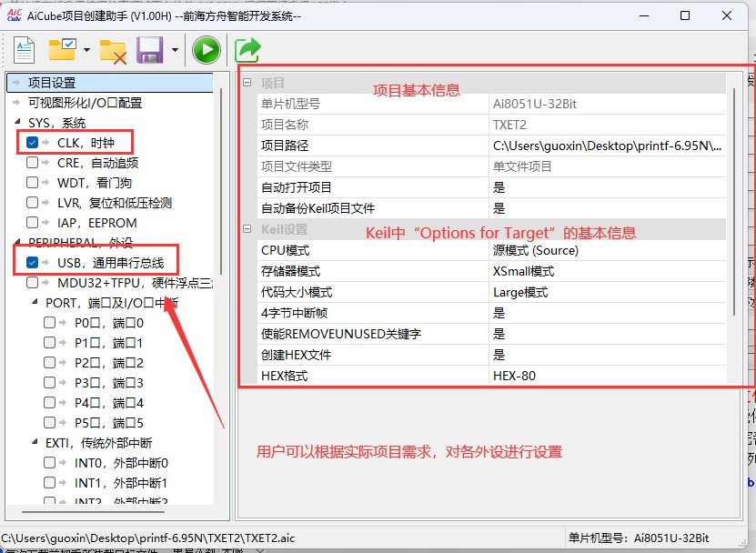The width and height of the screenshot is (756, 553).
Task: Enable the P5口，端口5 checkbox
Action: [50, 423]
